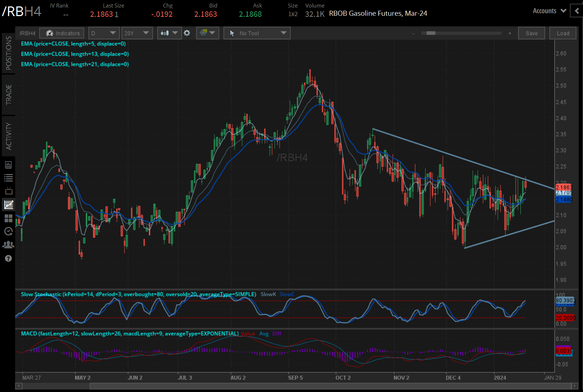The width and height of the screenshot is (583, 392).
Task: Click the clock history icon in sidebar
Action: coord(9,232)
